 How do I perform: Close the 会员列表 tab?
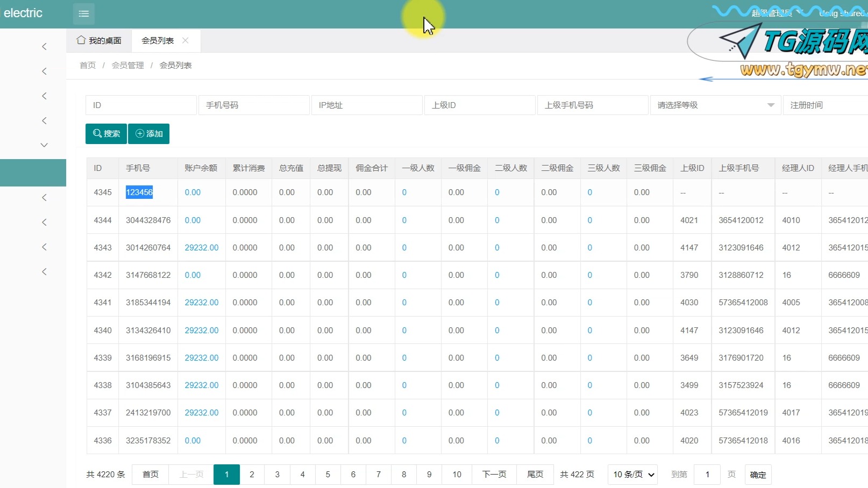(186, 40)
